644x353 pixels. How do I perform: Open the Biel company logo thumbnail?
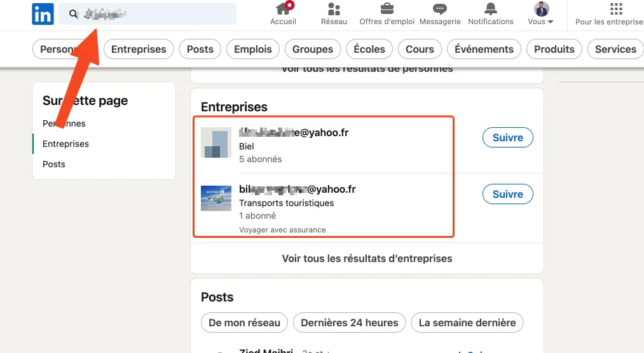[x=216, y=142]
